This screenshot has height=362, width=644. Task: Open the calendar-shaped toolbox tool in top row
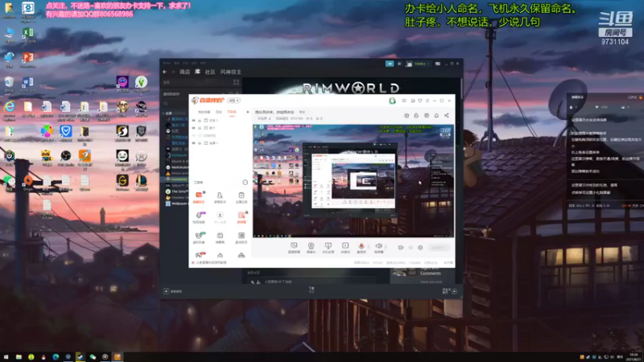point(241,197)
